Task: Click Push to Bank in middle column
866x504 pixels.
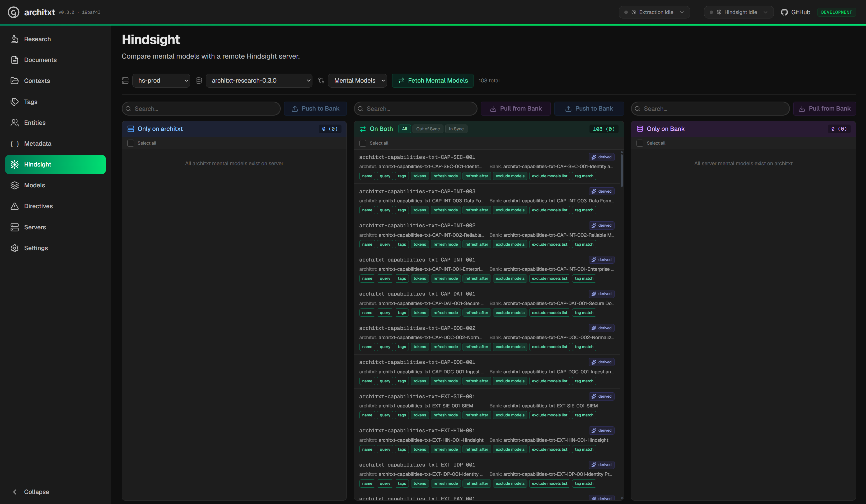Action: point(589,109)
